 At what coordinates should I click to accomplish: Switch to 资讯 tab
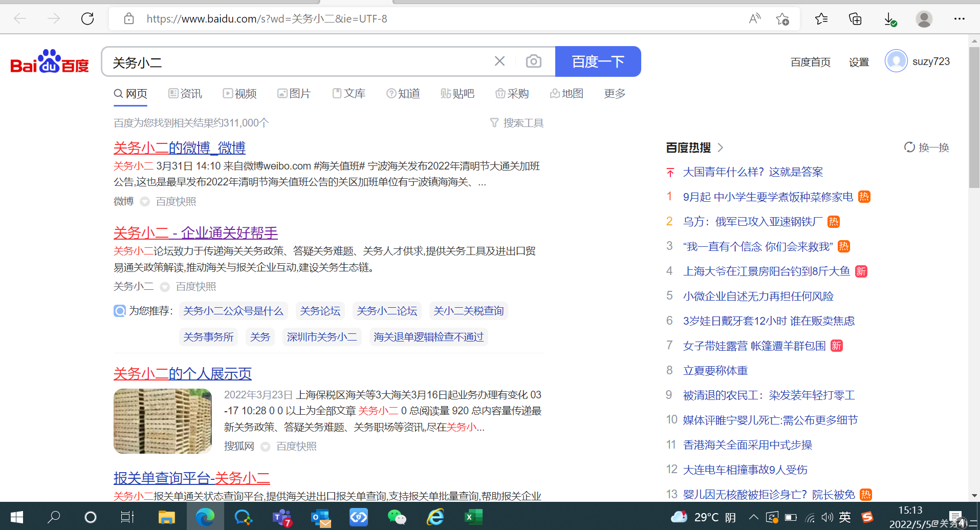[x=185, y=93]
